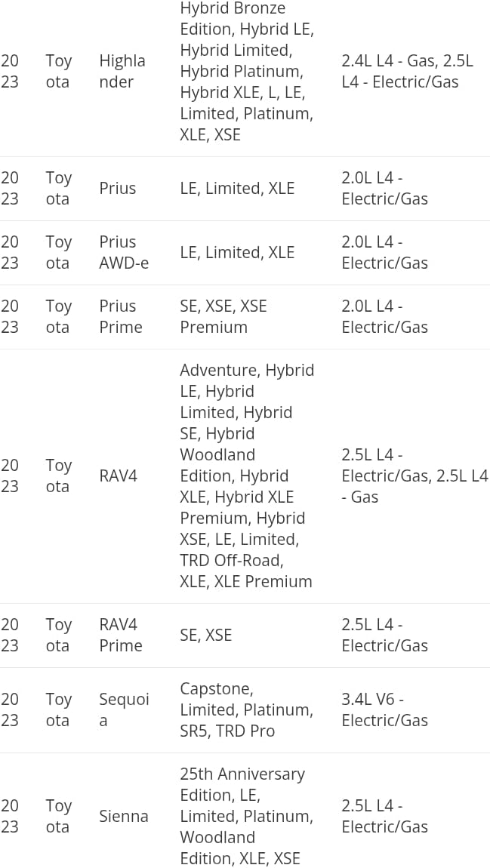Click the 2023 year cell in RAV4 Prime row
Viewport: 490px width, 868px height.
[x=10, y=635]
